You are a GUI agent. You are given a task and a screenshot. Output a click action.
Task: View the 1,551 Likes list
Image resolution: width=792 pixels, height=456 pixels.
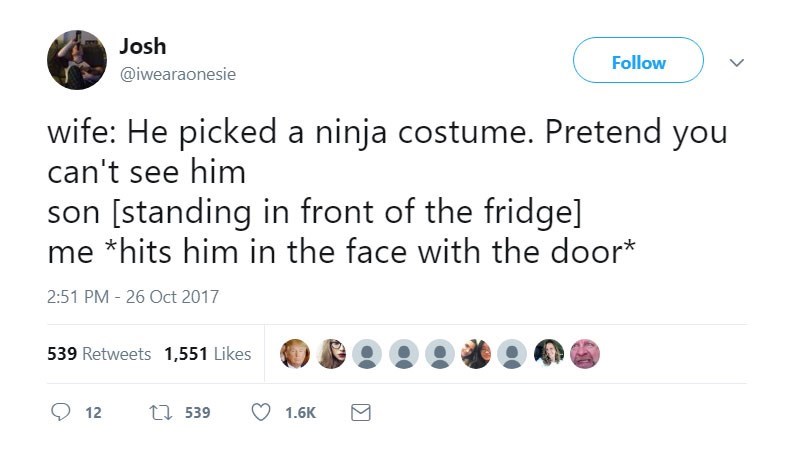(x=207, y=354)
